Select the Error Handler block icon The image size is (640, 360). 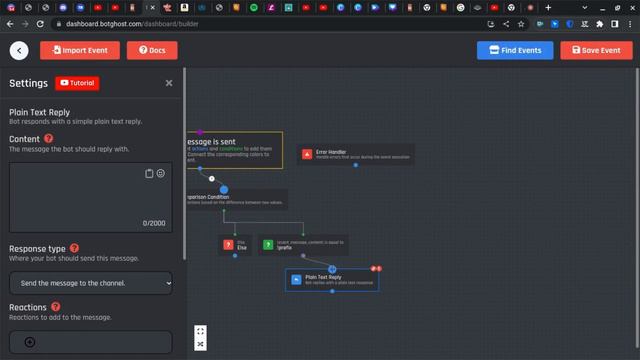pos(307,154)
